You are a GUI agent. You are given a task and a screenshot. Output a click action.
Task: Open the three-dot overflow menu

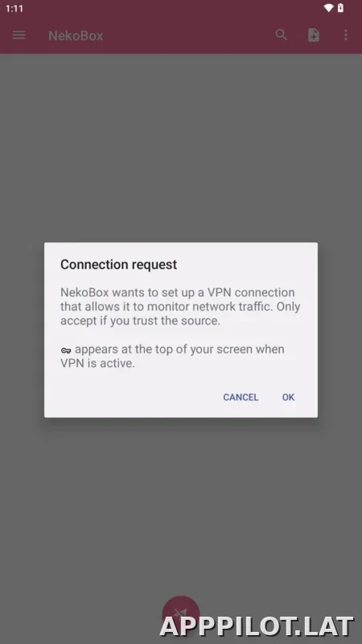tap(346, 35)
